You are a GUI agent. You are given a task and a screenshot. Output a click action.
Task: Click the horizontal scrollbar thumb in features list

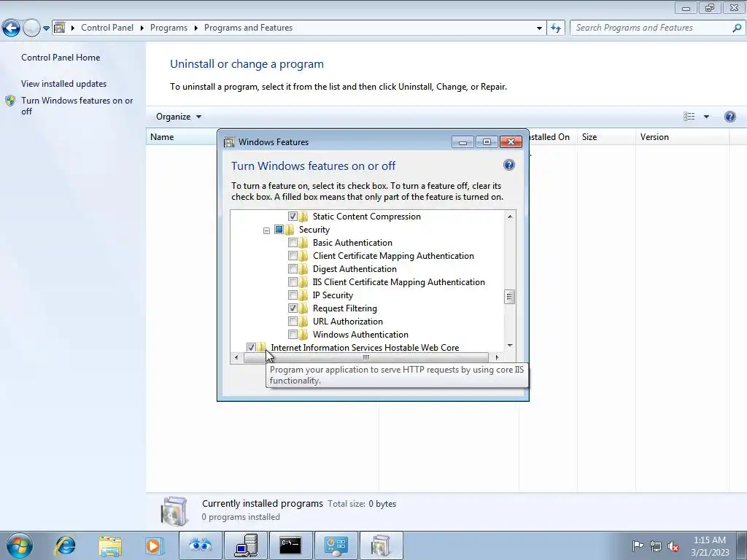pyautogui.click(x=366, y=357)
